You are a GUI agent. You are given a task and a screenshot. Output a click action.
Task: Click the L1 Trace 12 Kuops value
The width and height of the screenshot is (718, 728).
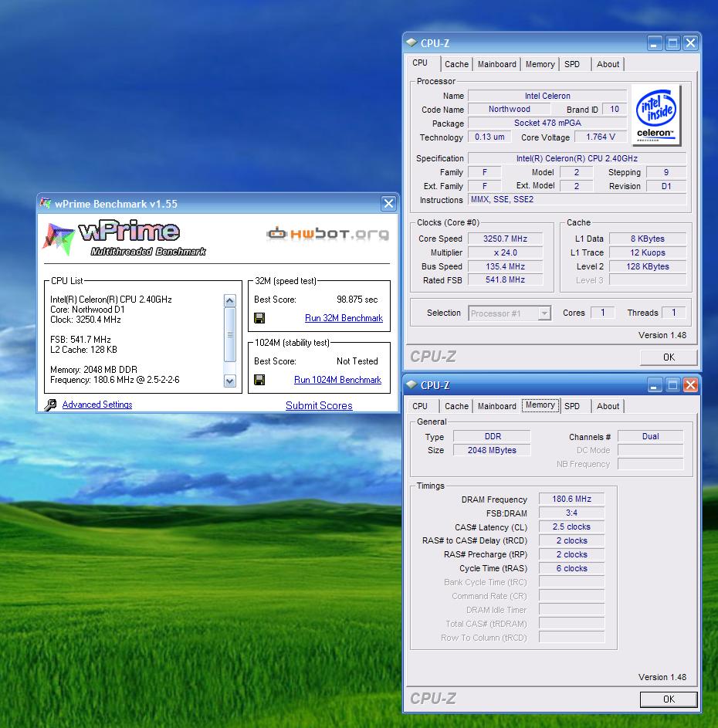pos(648,252)
